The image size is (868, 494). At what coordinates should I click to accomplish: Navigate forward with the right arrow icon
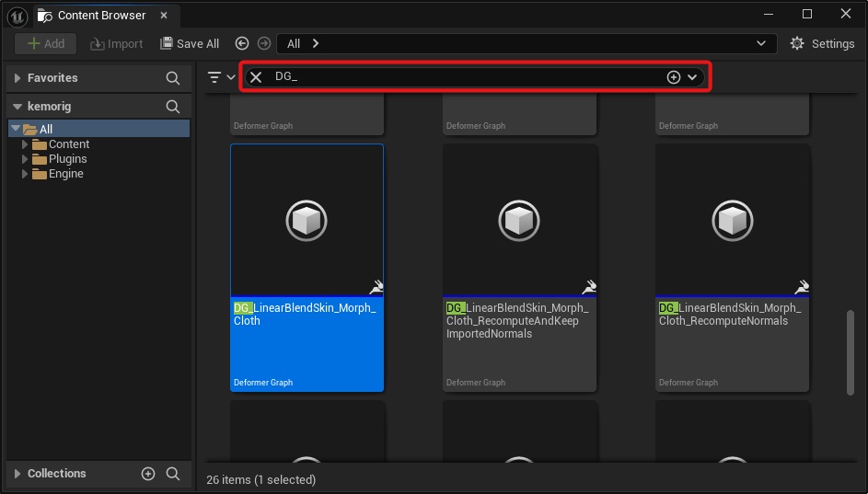pyautogui.click(x=264, y=43)
